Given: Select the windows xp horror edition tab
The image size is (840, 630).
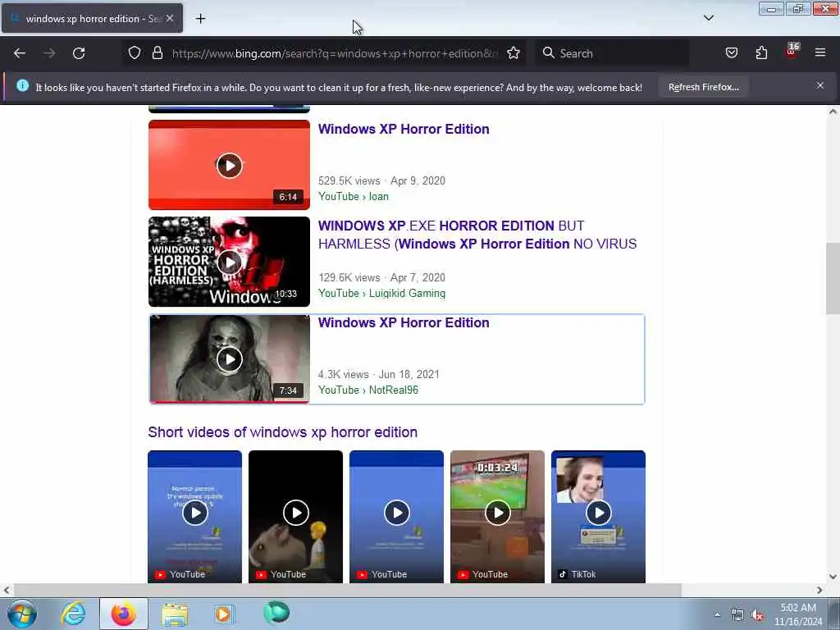Looking at the screenshot, I should tap(92, 18).
